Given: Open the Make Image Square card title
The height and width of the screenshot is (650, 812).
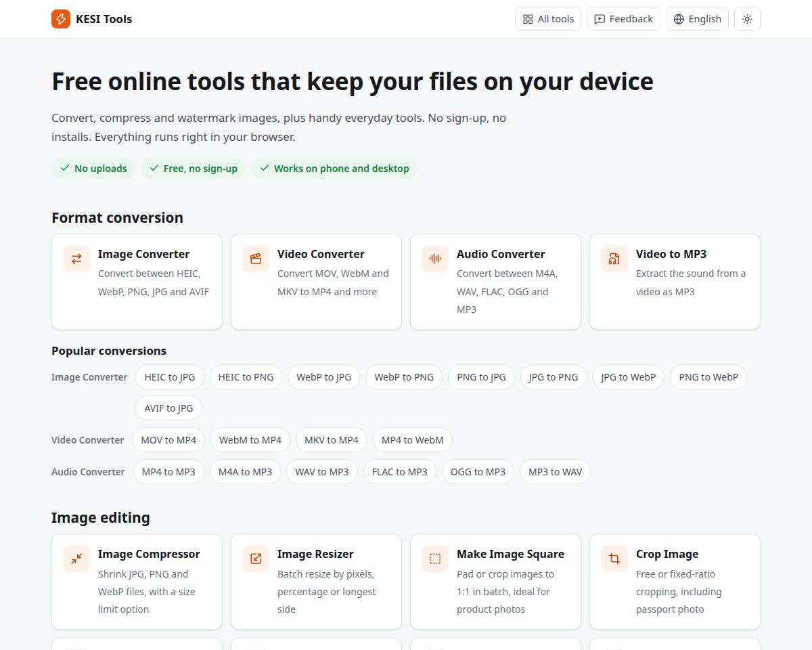Looking at the screenshot, I should 510,554.
